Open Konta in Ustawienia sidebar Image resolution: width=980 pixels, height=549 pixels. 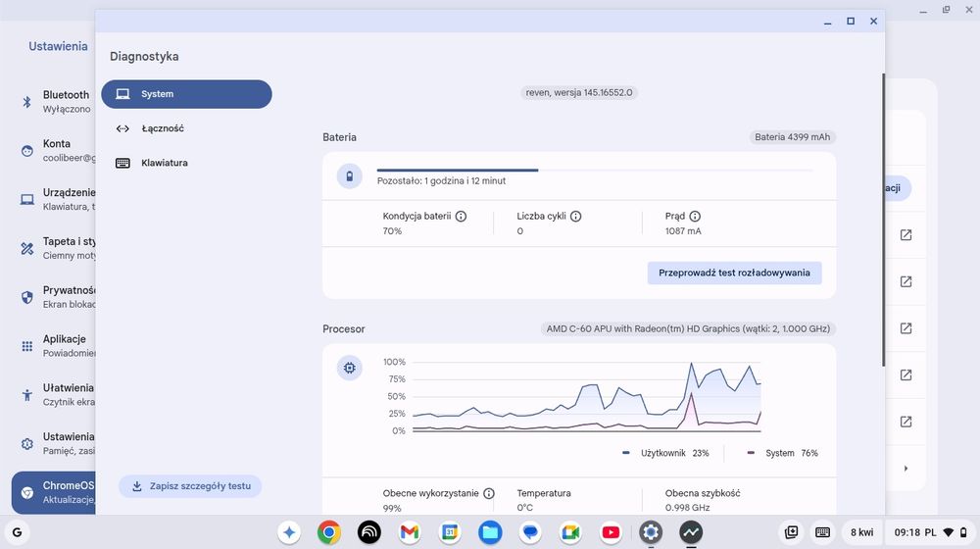click(x=54, y=150)
